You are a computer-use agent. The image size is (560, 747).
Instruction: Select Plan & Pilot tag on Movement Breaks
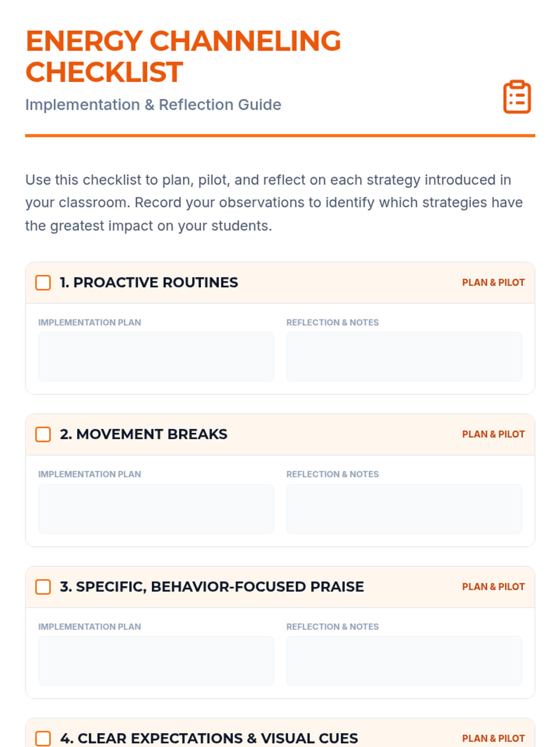click(x=493, y=434)
